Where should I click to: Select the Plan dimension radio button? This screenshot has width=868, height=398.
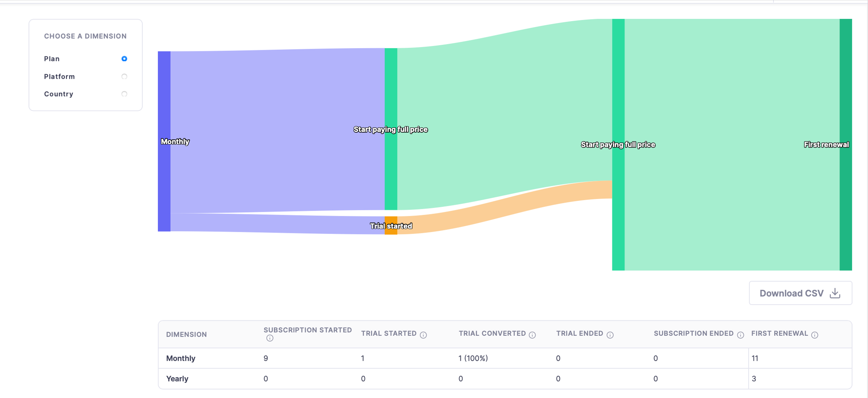pyautogui.click(x=124, y=59)
